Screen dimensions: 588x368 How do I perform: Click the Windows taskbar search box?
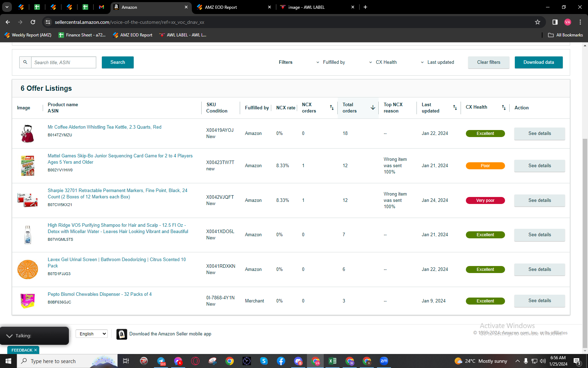tap(66, 361)
